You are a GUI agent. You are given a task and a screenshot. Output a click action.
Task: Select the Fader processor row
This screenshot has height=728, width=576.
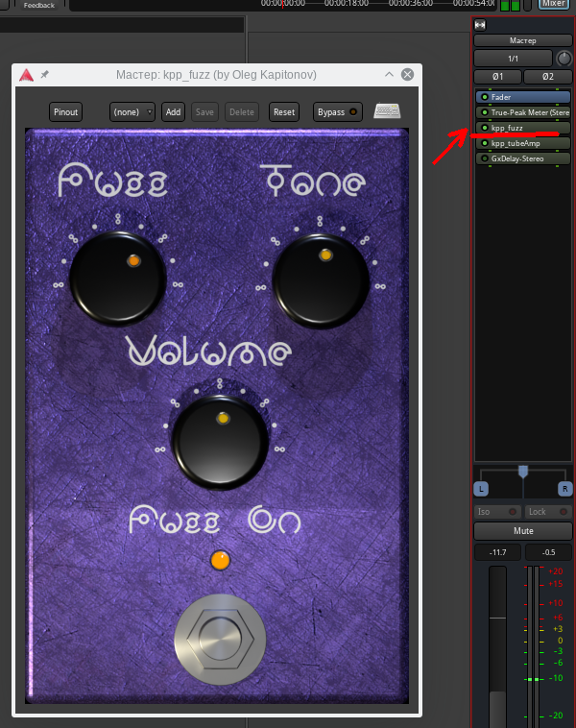point(523,97)
